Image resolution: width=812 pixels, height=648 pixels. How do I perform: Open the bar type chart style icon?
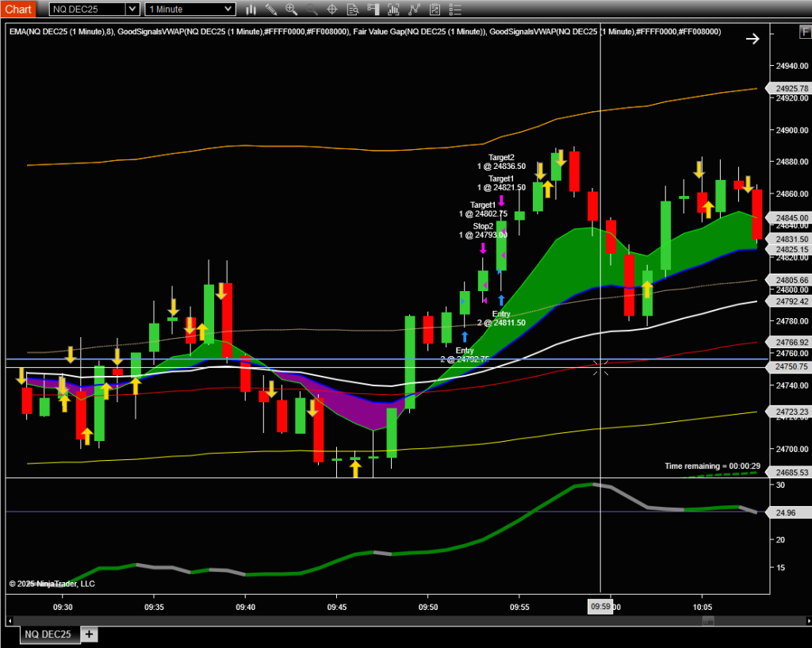[251, 10]
